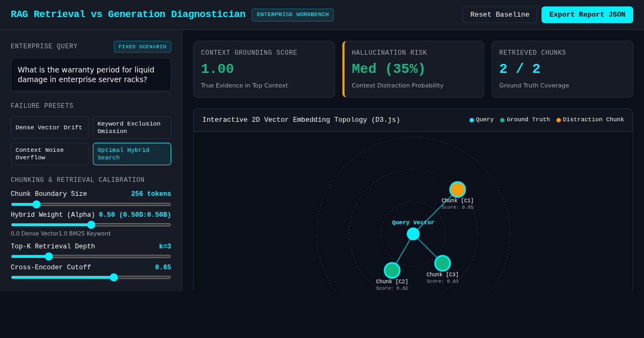Click the Reset Baseline button
The width and height of the screenshot is (644, 338).
click(x=500, y=15)
